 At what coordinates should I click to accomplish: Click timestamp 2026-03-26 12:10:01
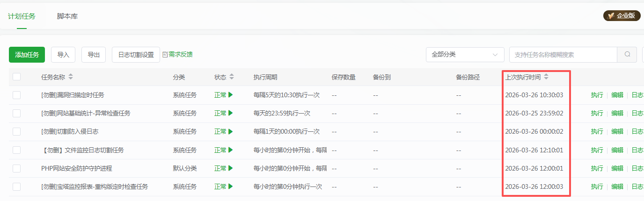click(x=534, y=150)
